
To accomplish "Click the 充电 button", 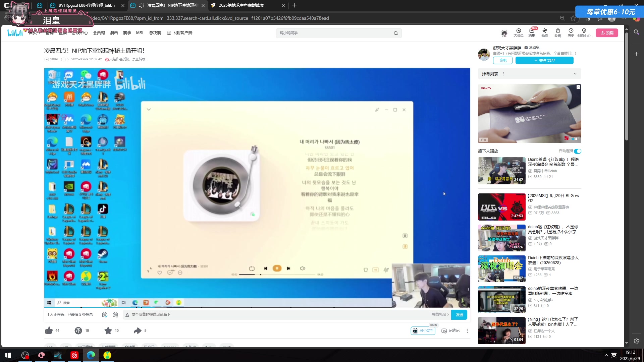I will coord(503,60).
